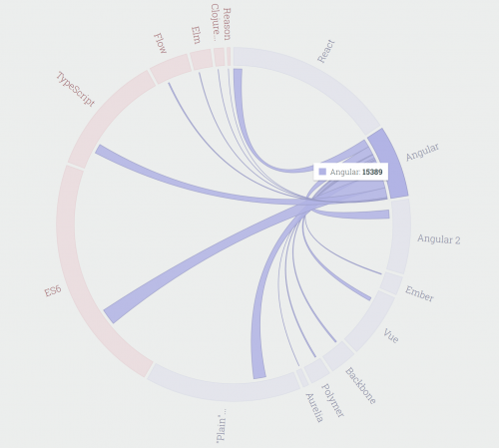Select the ClojureScript arc segment
Viewport: 499px width, 448px height.
[220, 57]
